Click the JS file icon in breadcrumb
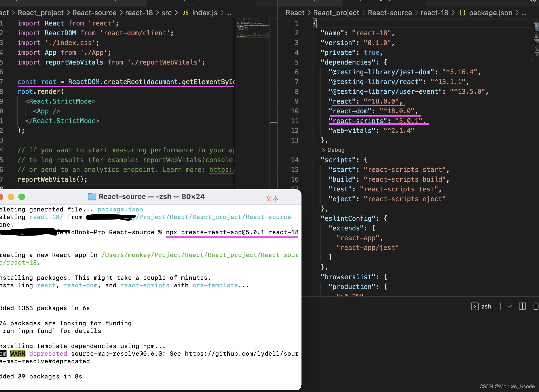 tap(186, 13)
